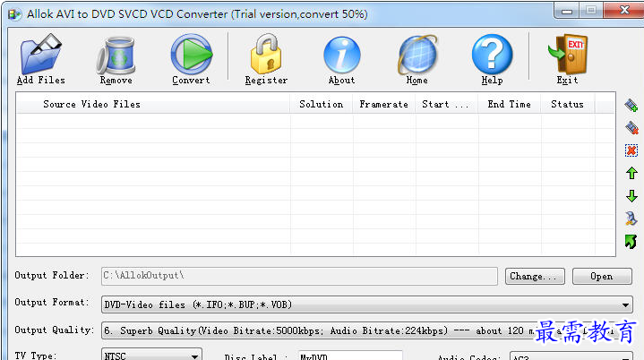Click the side remove-file icon with red x
Viewport: 644px width, 360px height.
(x=631, y=128)
